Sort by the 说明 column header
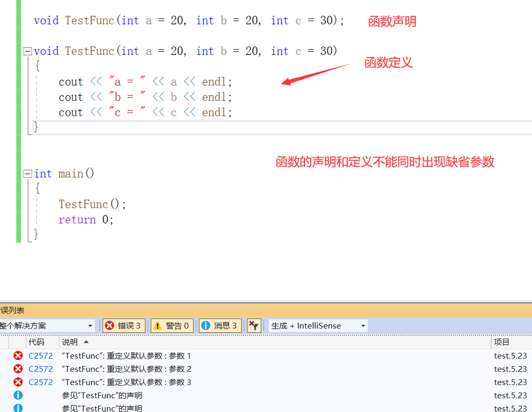 click(x=275, y=342)
